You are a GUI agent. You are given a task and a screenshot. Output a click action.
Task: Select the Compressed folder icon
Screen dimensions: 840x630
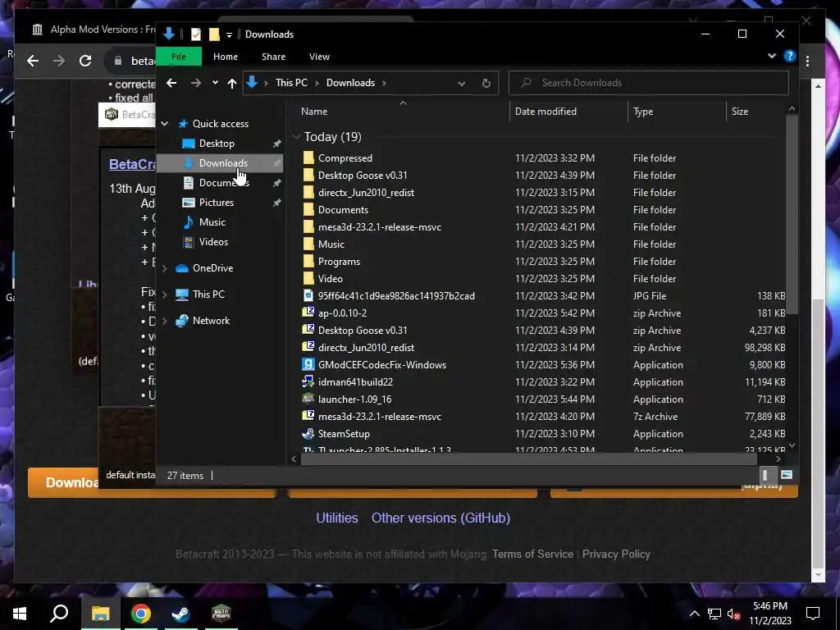[x=308, y=158]
